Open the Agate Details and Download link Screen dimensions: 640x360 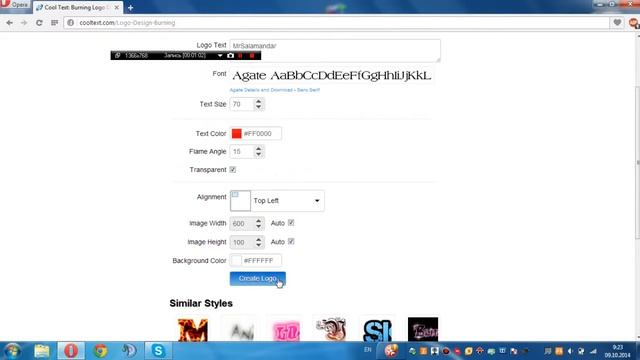click(261, 90)
